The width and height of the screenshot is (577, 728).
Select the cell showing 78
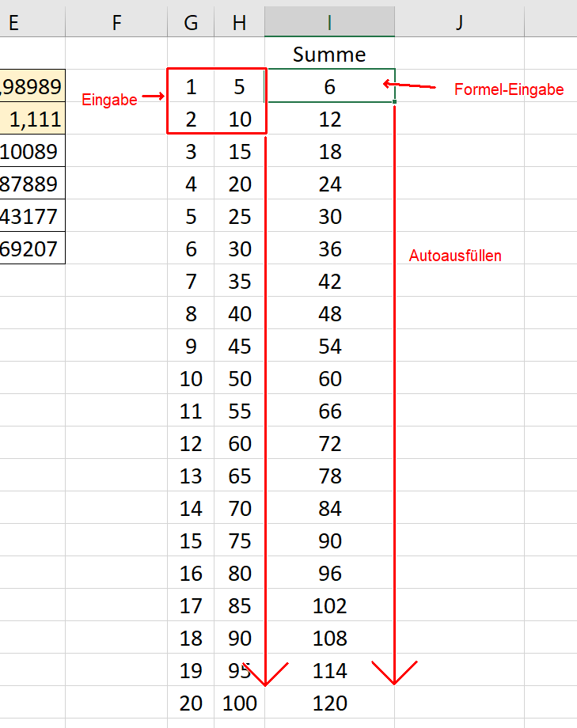(329, 476)
